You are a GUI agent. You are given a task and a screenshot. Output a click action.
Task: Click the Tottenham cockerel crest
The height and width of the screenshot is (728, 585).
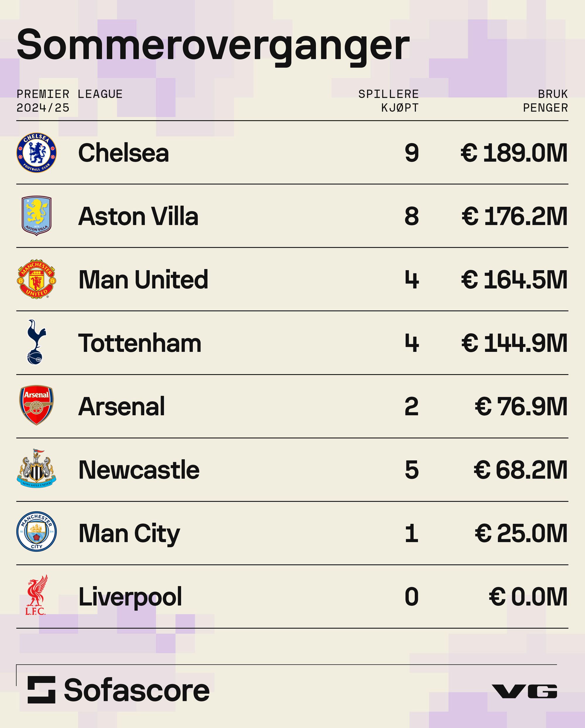click(37, 342)
